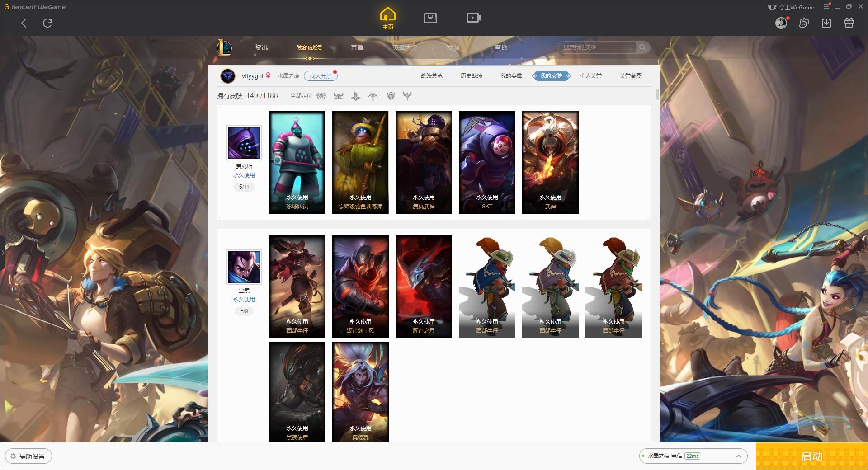Switch to 历史战绩 sub-tab

472,76
